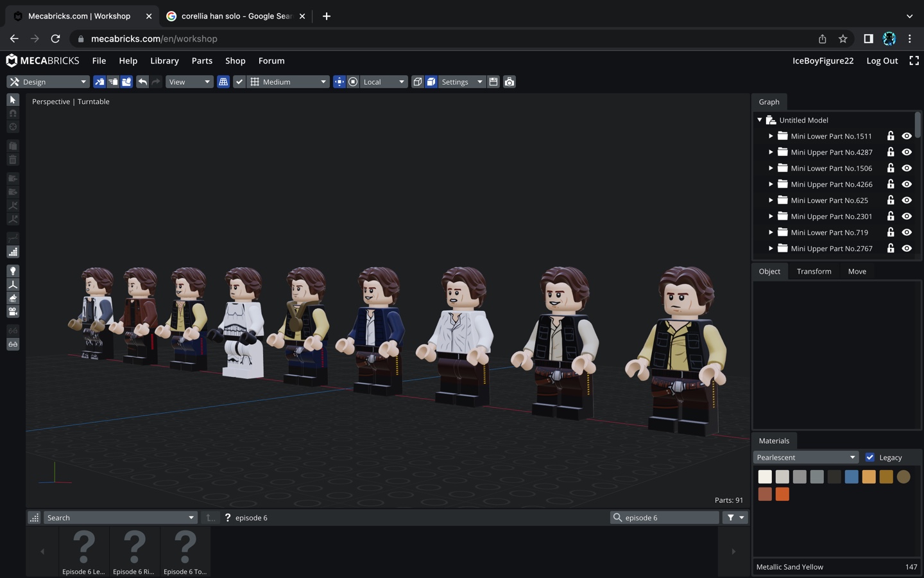Reload the browser page
The image size is (924, 578).
point(55,39)
